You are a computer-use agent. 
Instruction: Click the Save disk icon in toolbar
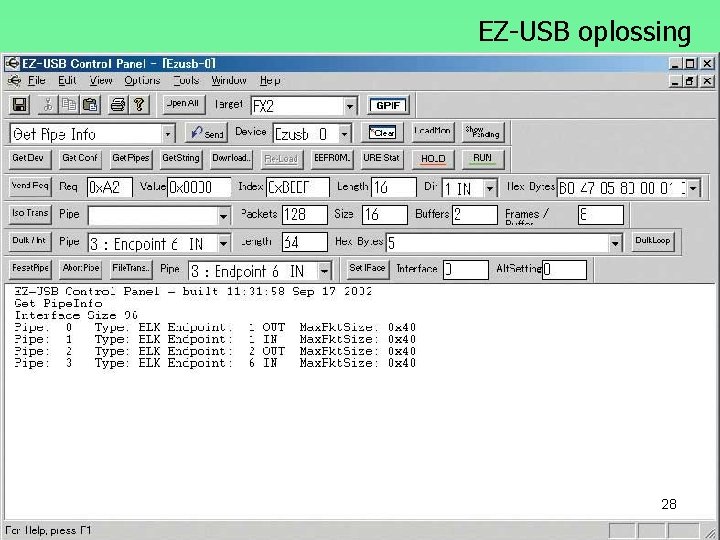pos(19,105)
